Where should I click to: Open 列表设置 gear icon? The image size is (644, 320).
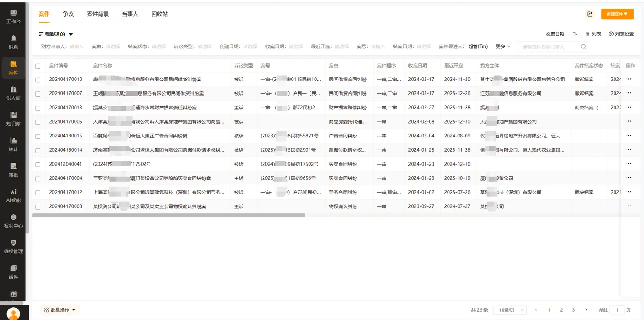611,34
